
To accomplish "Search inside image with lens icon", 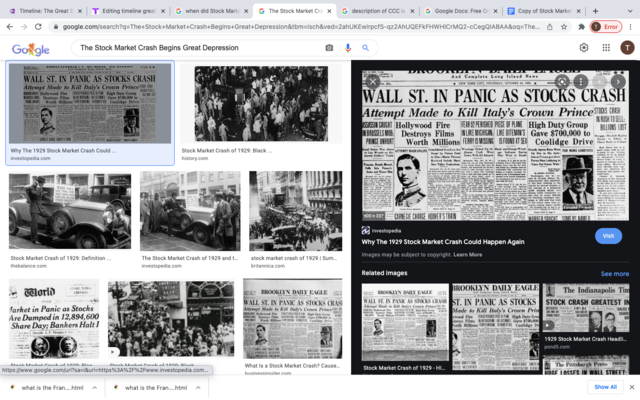I will [562, 82].
